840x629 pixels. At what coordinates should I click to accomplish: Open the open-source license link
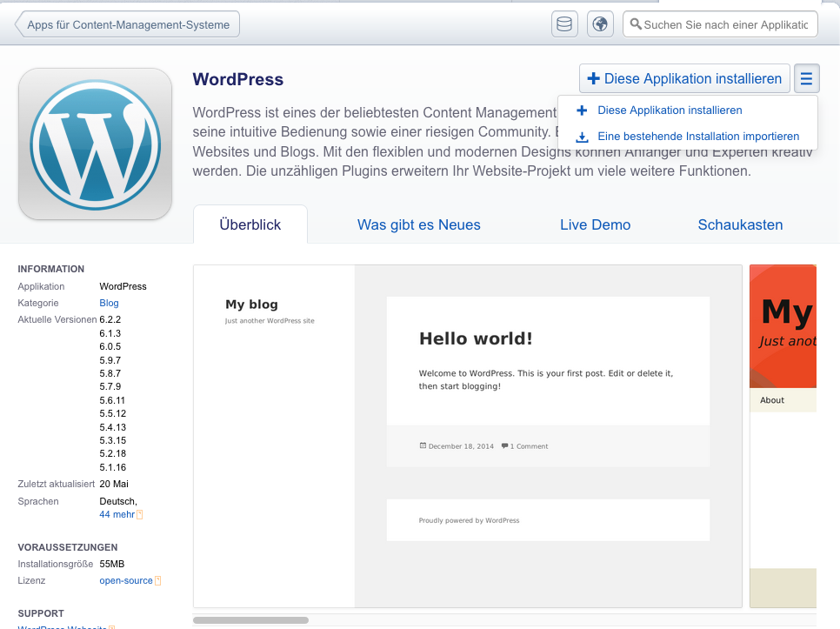pyautogui.click(x=126, y=581)
